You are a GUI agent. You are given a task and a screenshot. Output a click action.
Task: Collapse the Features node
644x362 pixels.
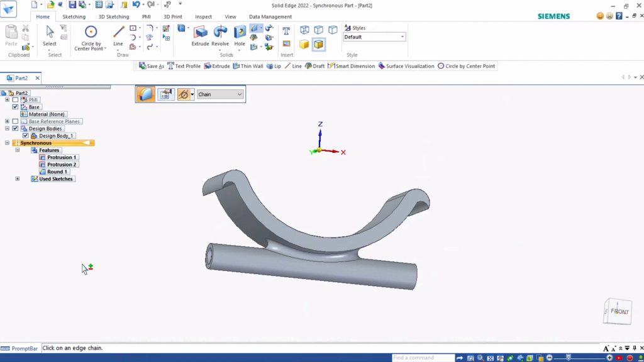17,150
